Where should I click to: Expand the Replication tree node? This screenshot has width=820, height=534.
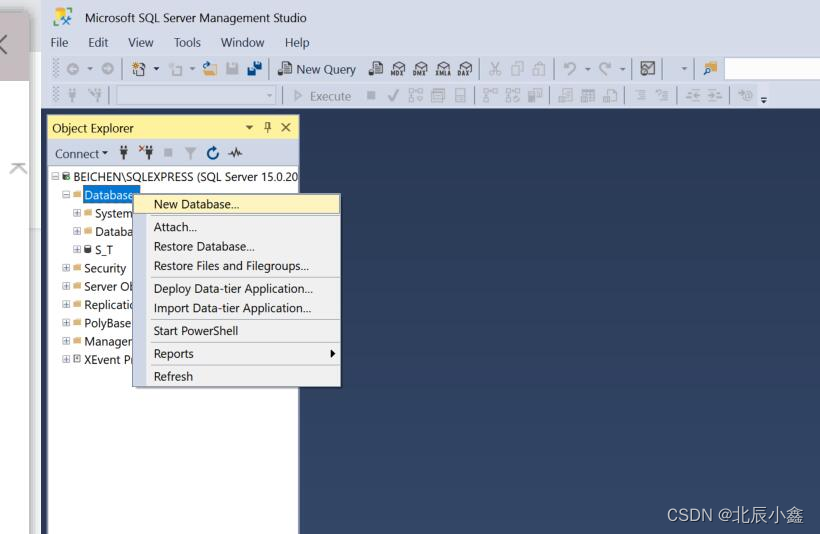pyautogui.click(x=66, y=304)
